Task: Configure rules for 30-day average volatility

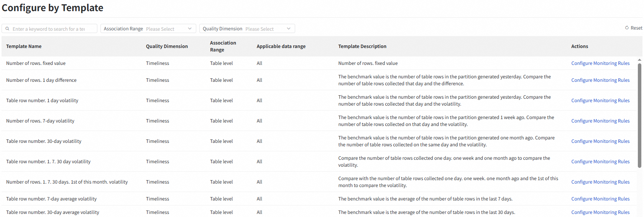Action: pos(600,212)
